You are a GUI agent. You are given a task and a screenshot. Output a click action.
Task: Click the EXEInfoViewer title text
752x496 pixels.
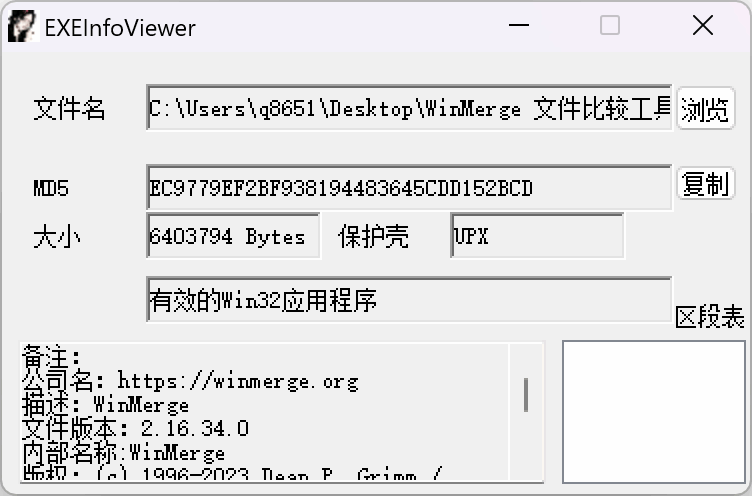point(120,28)
